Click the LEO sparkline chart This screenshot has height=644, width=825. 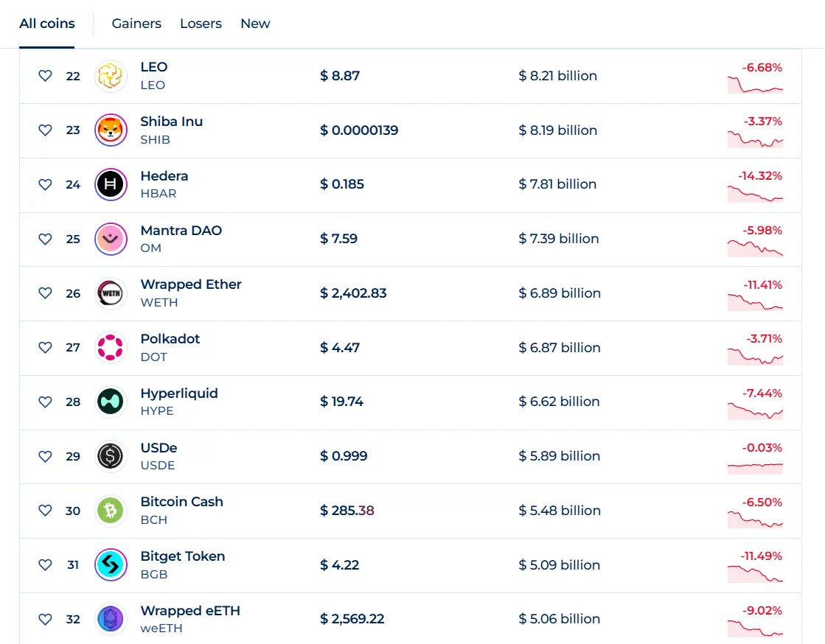[x=755, y=85]
